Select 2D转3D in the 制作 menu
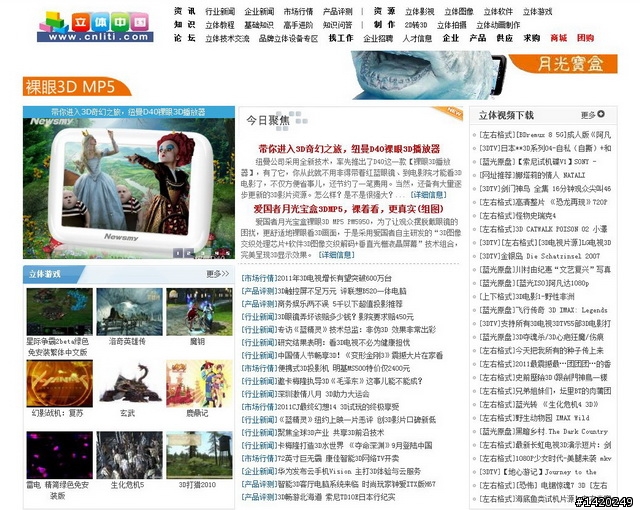640x510 pixels. click(x=416, y=25)
